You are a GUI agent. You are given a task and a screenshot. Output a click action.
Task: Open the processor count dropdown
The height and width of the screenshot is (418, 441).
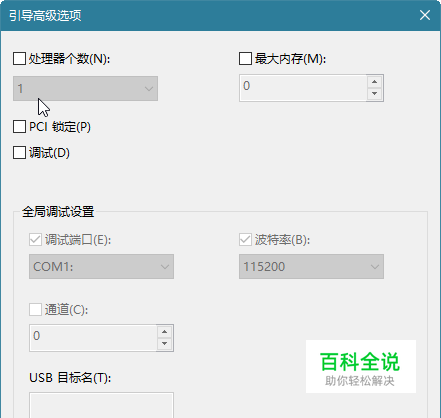[x=85, y=89]
